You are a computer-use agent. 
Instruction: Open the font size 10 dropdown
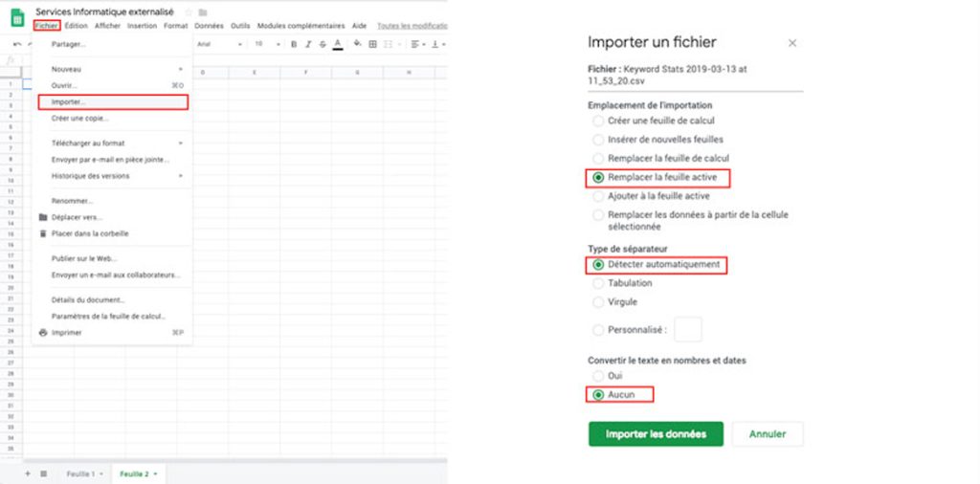(267, 44)
